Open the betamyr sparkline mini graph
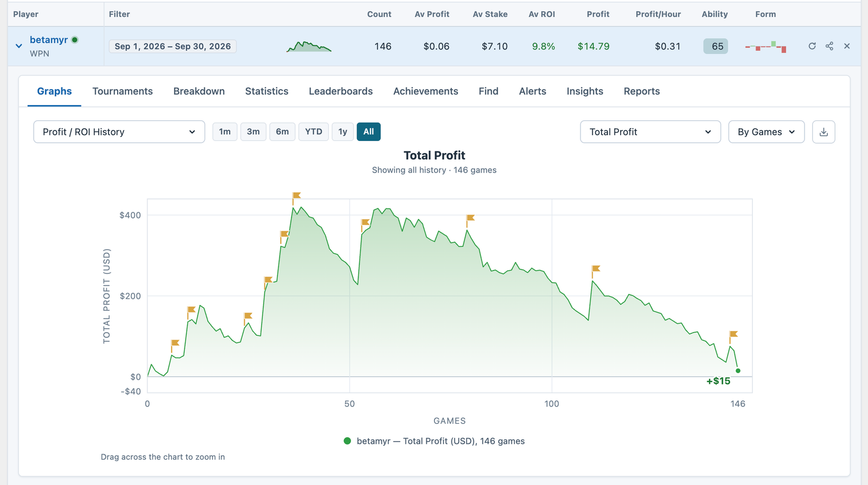 click(309, 46)
